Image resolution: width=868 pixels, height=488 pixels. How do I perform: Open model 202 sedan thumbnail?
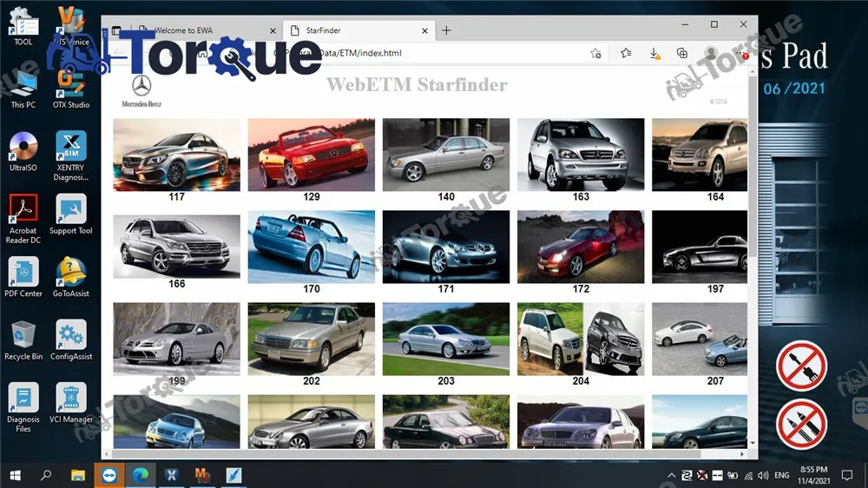[311, 339]
